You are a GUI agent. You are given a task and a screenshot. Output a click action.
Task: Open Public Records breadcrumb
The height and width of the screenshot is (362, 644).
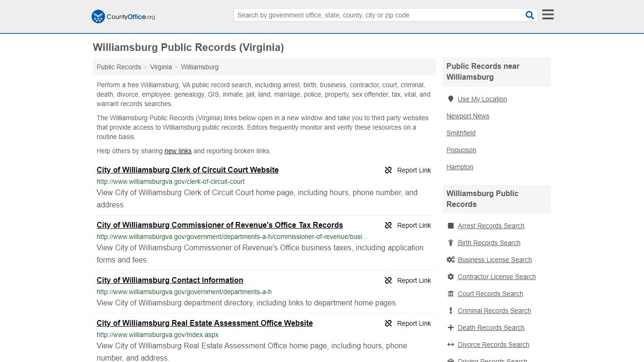coord(119,67)
